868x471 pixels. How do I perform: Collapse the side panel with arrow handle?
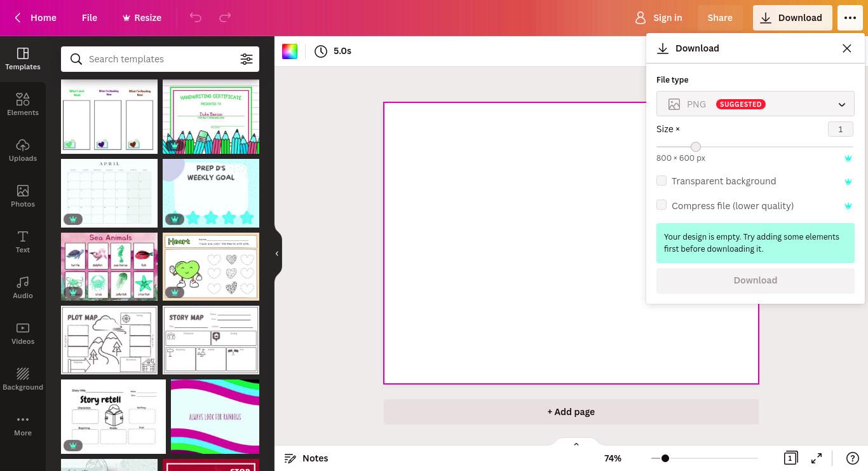point(277,254)
